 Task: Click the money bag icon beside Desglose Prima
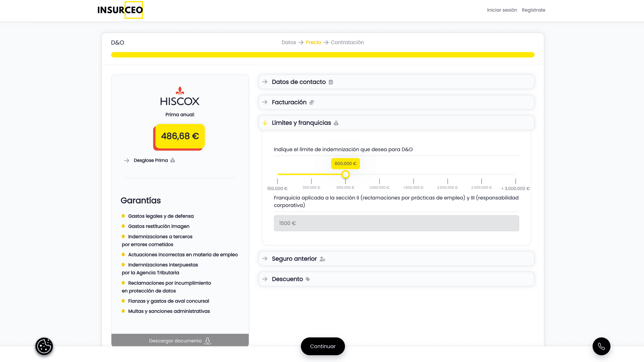[x=172, y=160]
